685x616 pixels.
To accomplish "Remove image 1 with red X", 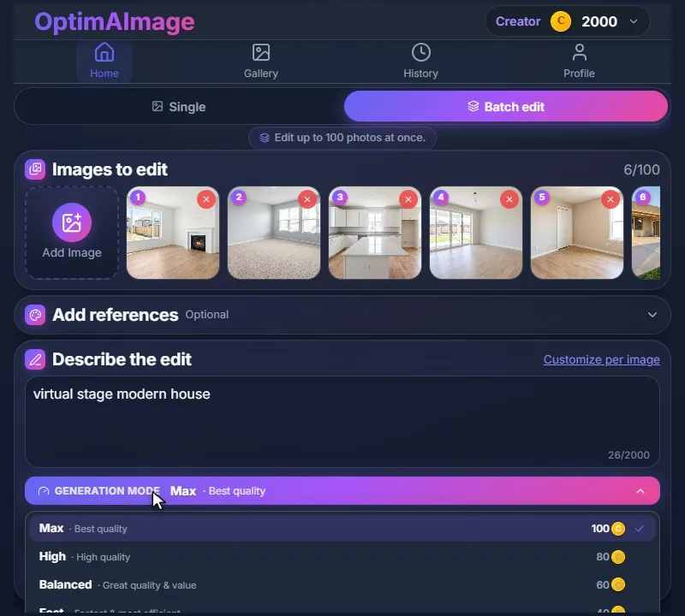I will click(206, 199).
